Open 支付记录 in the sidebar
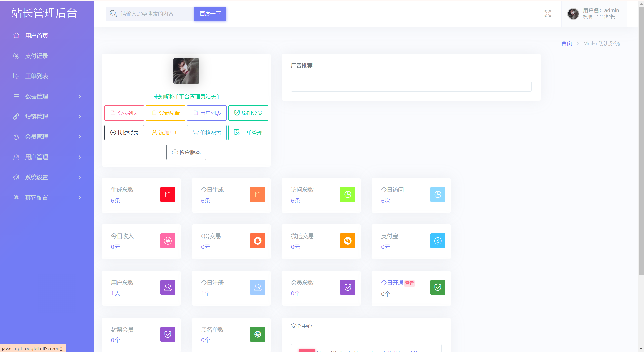 36,56
